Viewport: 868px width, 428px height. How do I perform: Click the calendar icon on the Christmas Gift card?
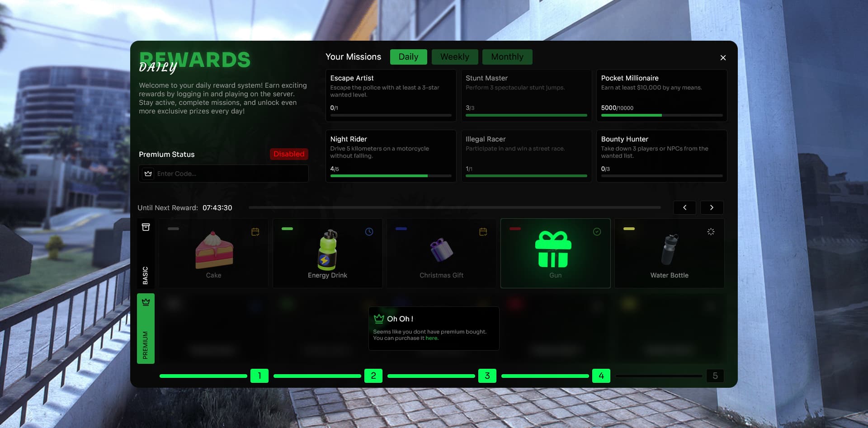point(483,231)
